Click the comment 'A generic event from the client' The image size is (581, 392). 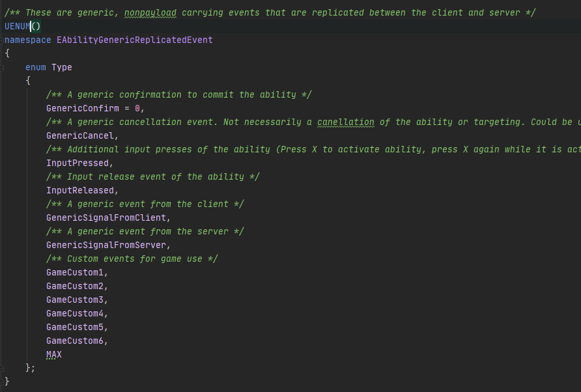coord(145,204)
